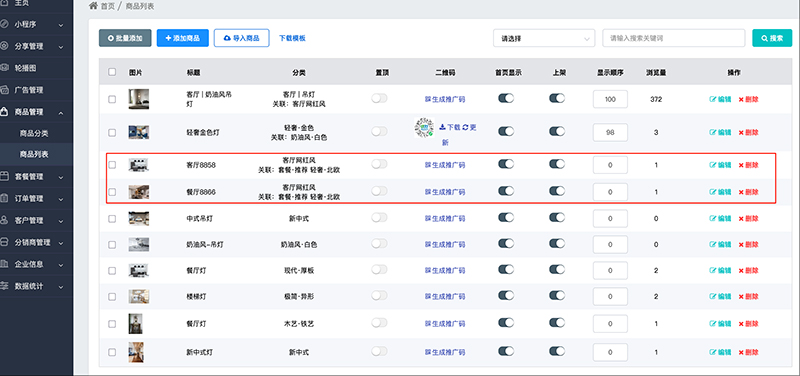
Task: Expand the 数据统计 sidebar menu
Action: point(61,287)
